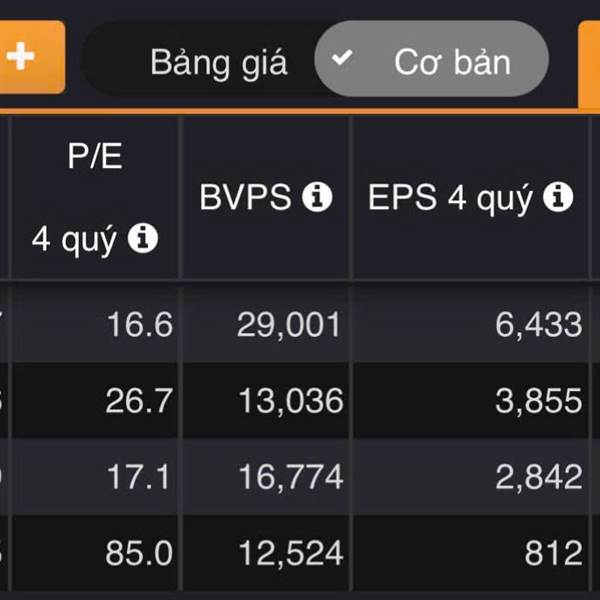Click EPS 4 quý column header text

(450, 198)
